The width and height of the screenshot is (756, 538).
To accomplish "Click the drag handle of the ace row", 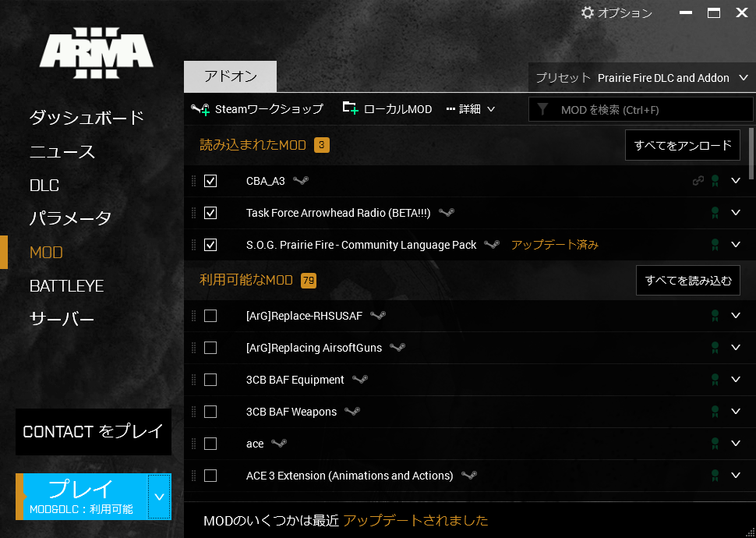I will (194, 444).
